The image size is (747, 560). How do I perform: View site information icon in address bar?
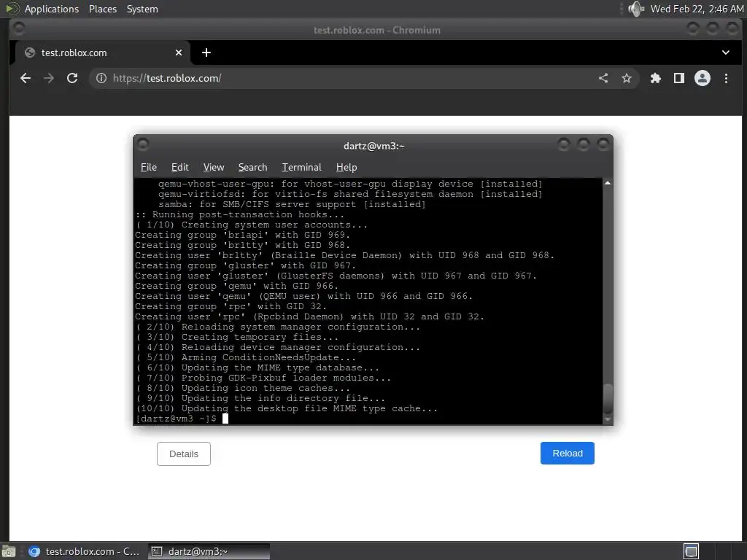101,78
